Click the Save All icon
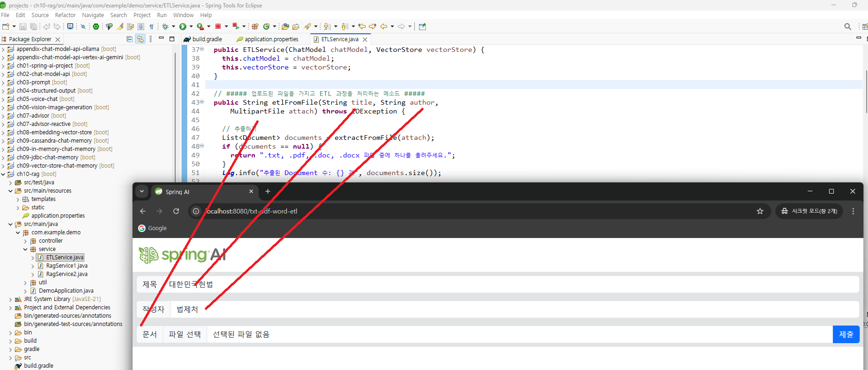 click(x=33, y=26)
